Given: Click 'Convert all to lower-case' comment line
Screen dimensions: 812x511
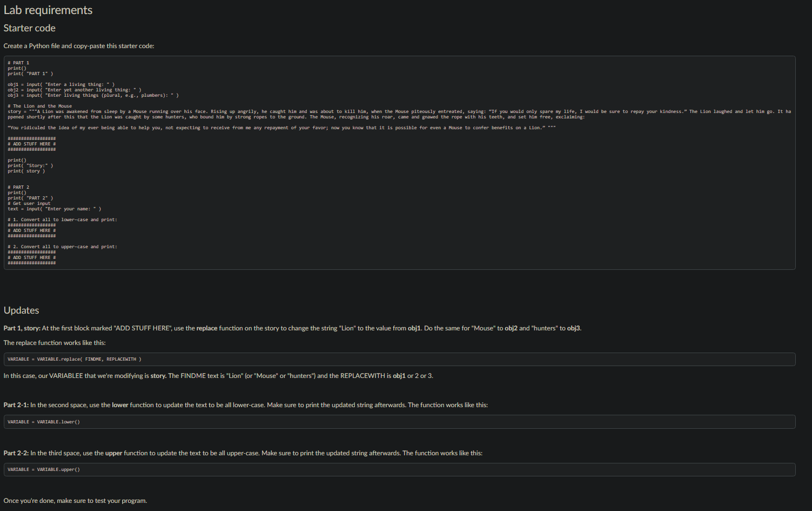Looking at the screenshot, I should tap(63, 220).
